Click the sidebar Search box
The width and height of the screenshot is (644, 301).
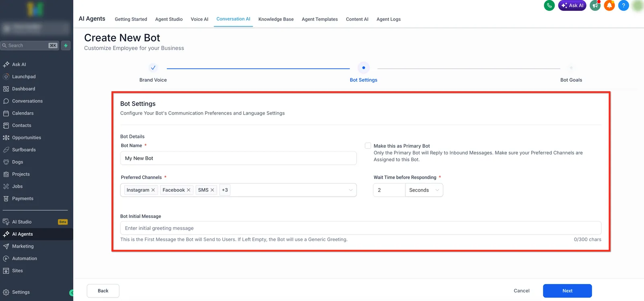(30, 45)
